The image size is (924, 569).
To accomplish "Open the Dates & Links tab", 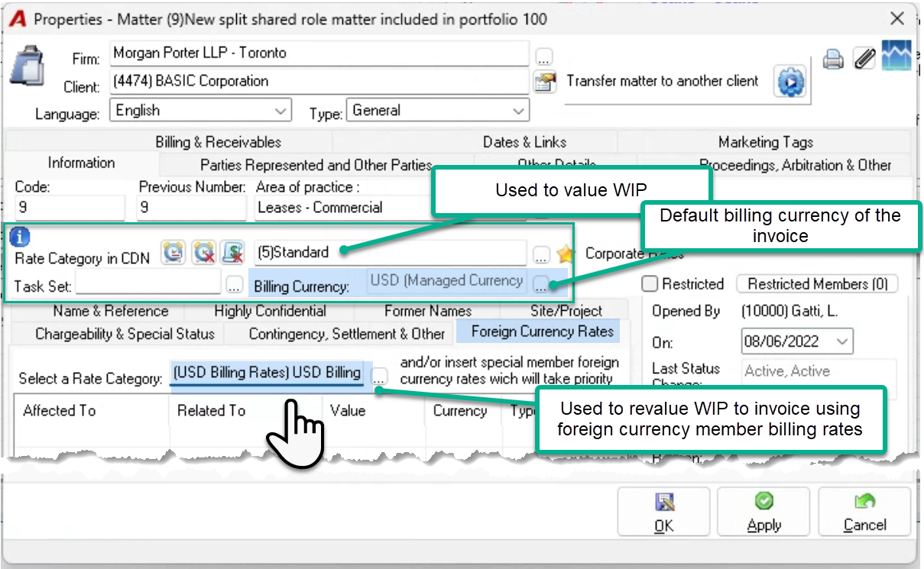I will pos(524,142).
